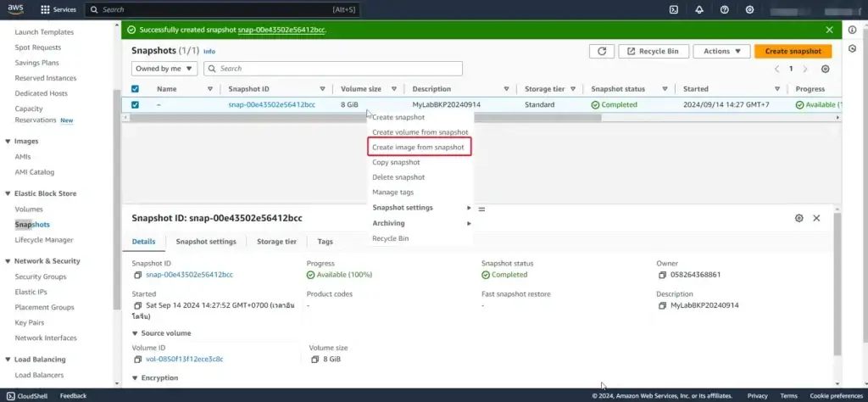Follow the snapshot link in the success banner
Image resolution: width=868 pixels, height=402 pixels.
point(281,30)
